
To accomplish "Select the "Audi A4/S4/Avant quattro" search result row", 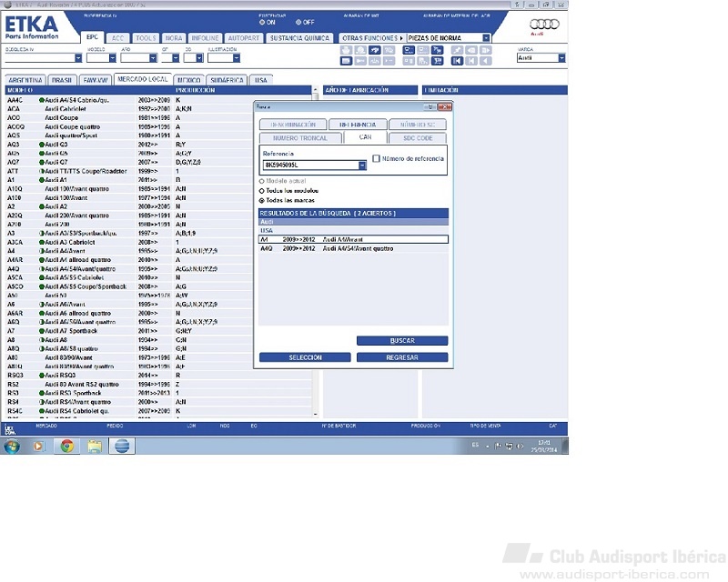I will point(353,249).
